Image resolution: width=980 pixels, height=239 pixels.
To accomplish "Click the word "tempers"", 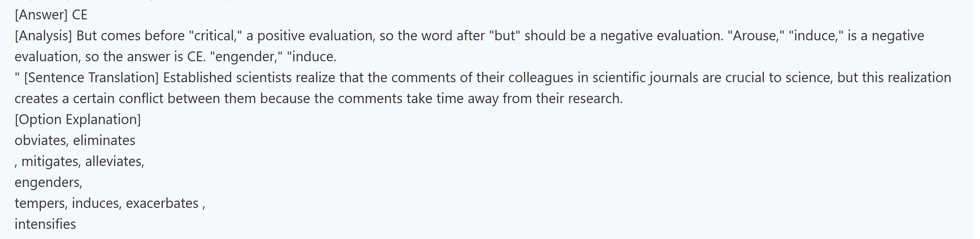I will [x=41, y=203].
